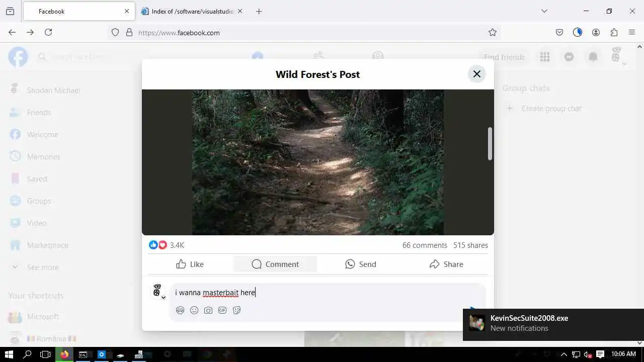The width and height of the screenshot is (644, 362).
Task: Close the Index of /software tab
Action: [x=240, y=11]
